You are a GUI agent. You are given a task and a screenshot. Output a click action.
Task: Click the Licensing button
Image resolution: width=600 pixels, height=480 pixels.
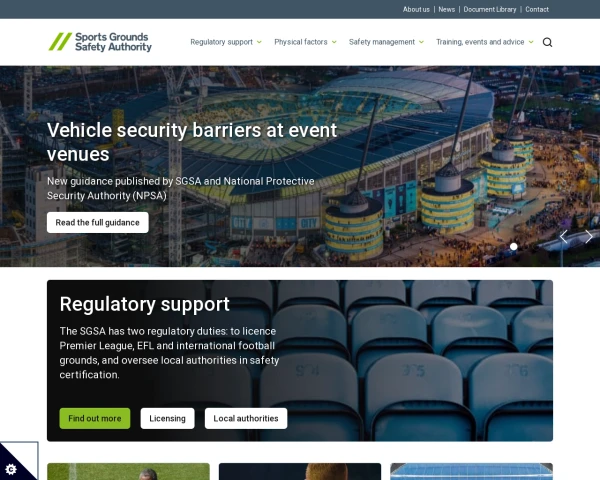pos(167,418)
